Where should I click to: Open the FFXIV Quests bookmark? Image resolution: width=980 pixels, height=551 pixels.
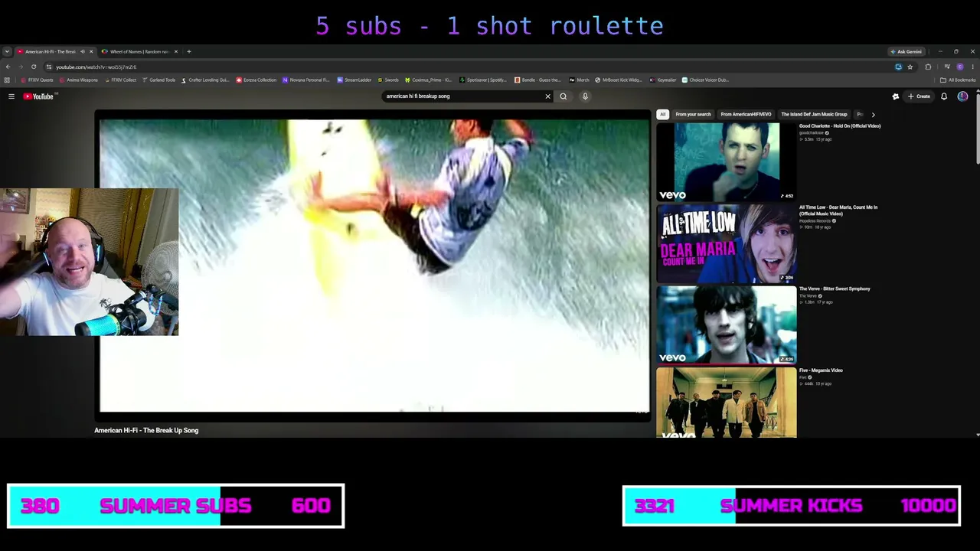[38, 80]
